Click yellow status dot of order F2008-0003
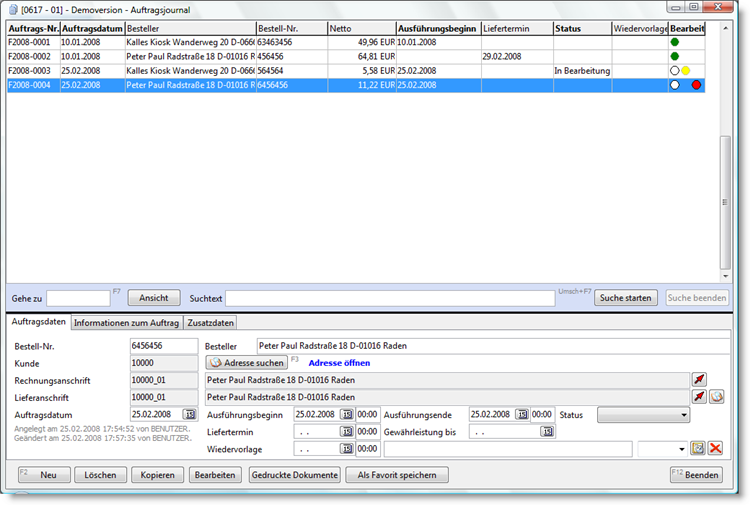The image size is (750, 505). [686, 71]
